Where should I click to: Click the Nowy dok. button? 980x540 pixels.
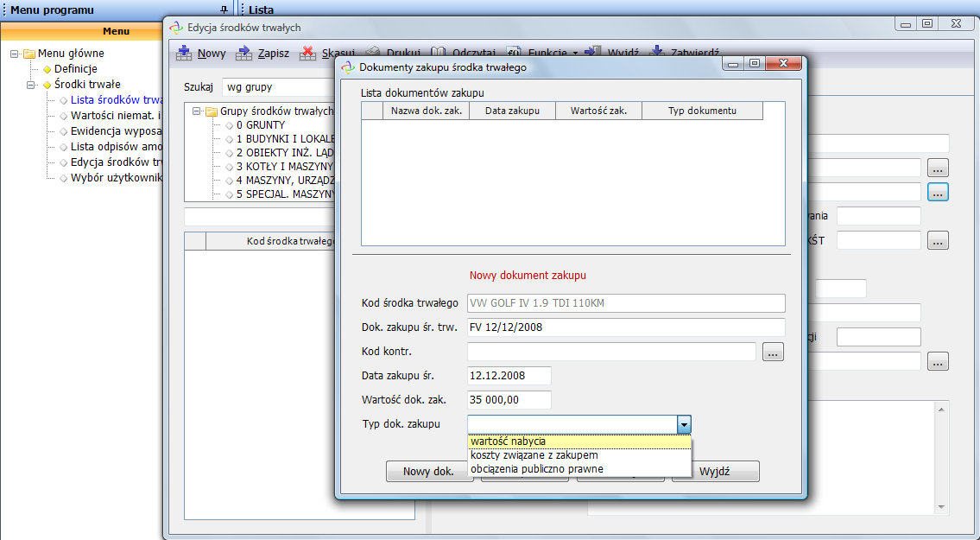pos(429,471)
